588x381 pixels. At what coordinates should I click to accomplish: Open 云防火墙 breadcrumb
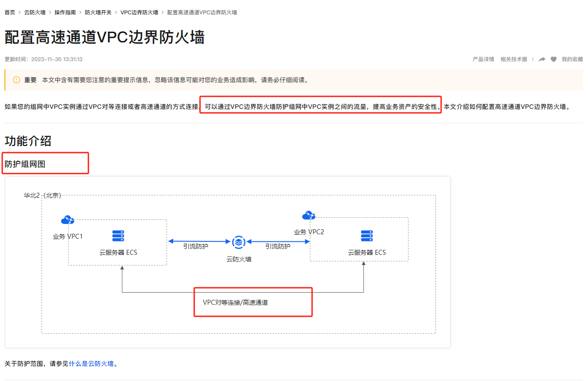[35, 12]
